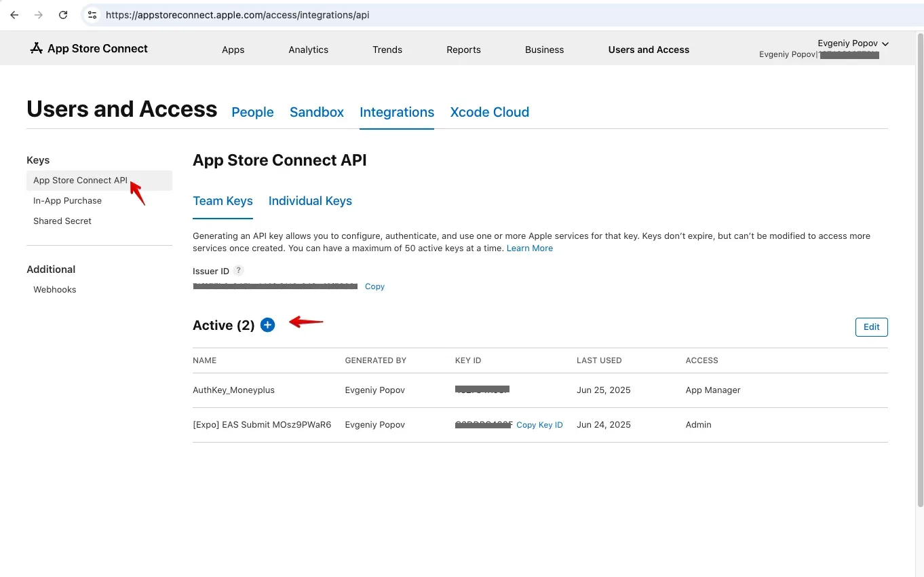The width and height of the screenshot is (924, 577).
Task: Click the Active (2) heading
Action: click(x=223, y=325)
